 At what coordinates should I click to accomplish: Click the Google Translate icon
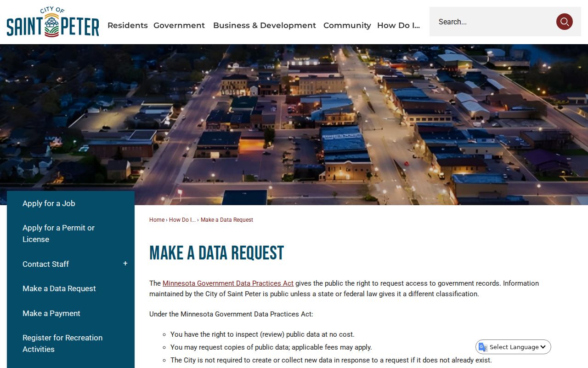pyautogui.click(x=483, y=347)
